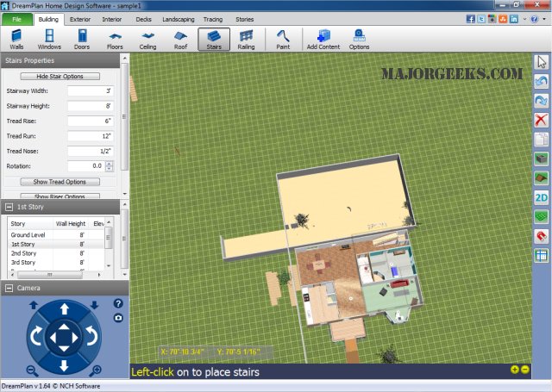Open dropdown arrow beside Help icon

[544, 19]
